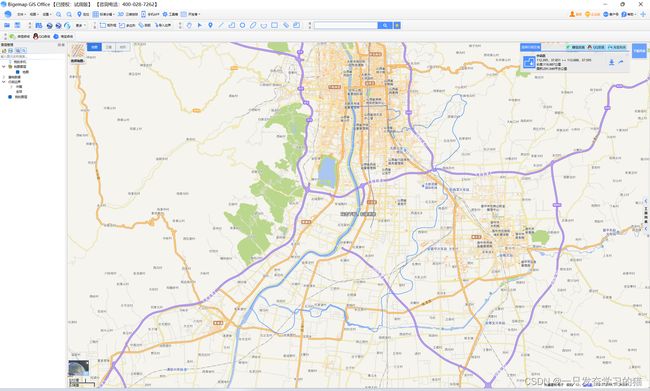The height and width of the screenshot is (391, 650).
Task: Choose the arrow pointer tool
Action: coord(200,25)
